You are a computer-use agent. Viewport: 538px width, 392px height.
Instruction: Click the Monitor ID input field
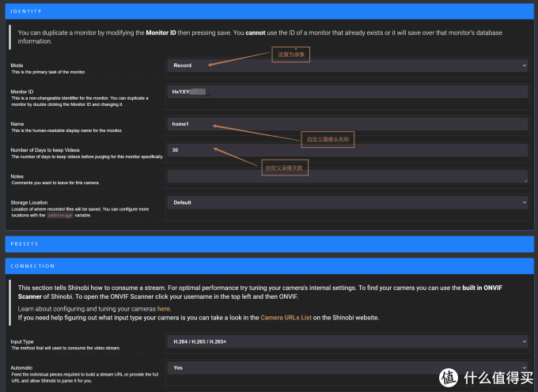[347, 92]
